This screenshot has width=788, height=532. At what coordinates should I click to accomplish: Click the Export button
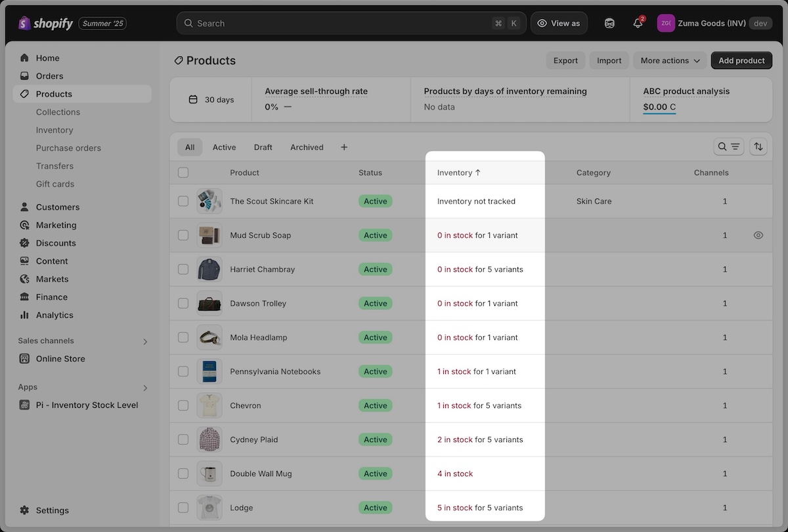[565, 60]
